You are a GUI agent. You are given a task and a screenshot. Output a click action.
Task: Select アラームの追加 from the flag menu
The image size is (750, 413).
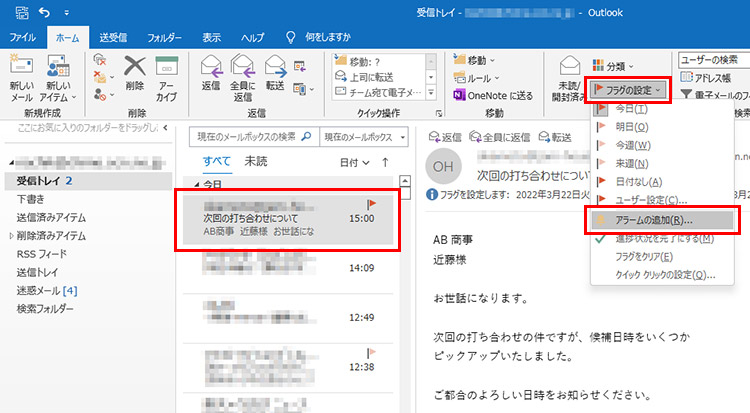click(x=660, y=219)
